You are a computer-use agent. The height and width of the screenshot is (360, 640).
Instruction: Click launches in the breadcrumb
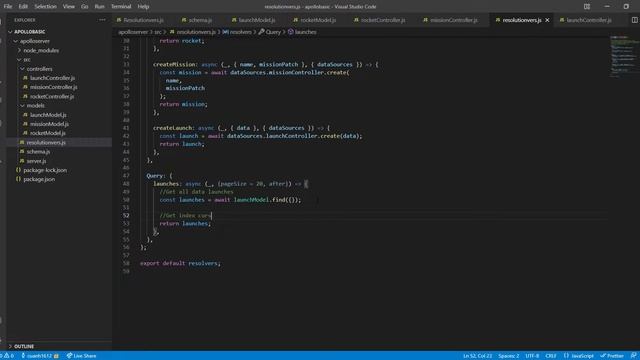302,32
